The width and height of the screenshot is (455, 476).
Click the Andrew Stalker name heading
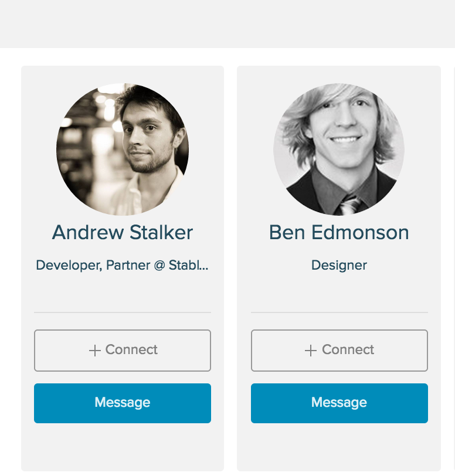(123, 233)
